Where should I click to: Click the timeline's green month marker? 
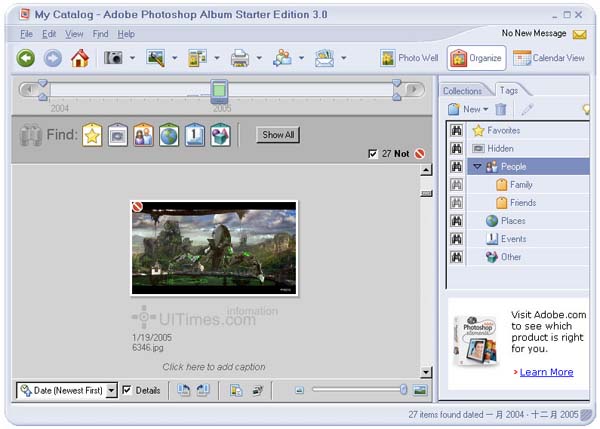(219, 91)
